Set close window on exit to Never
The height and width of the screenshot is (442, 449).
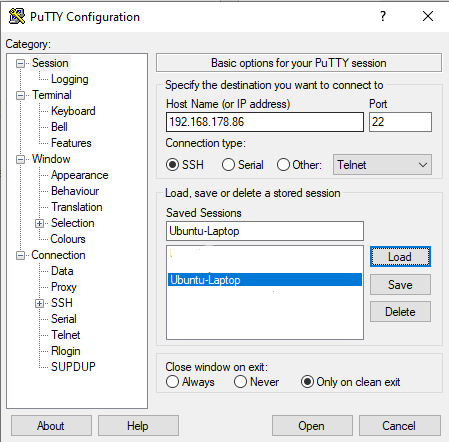240,382
